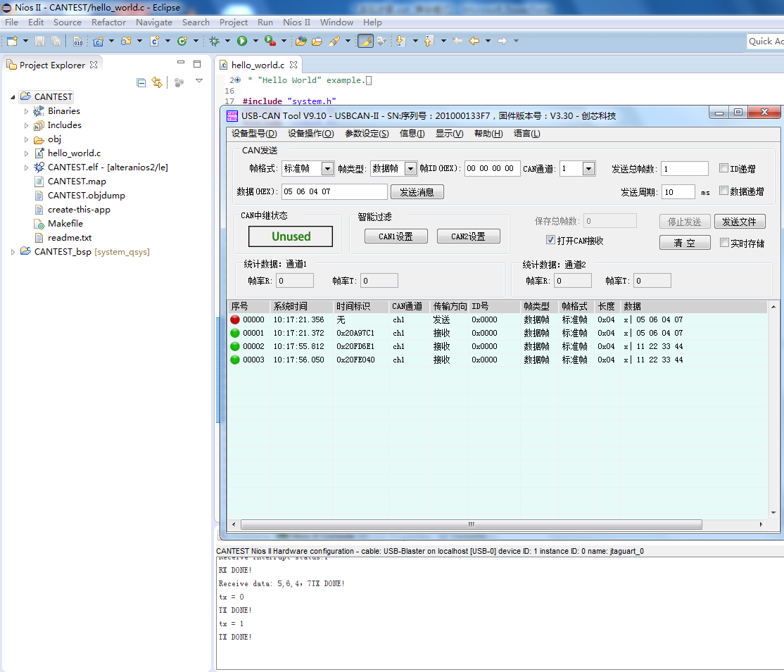Click Link with Editor arrows icon
This screenshot has height=672, width=784.
tap(157, 82)
